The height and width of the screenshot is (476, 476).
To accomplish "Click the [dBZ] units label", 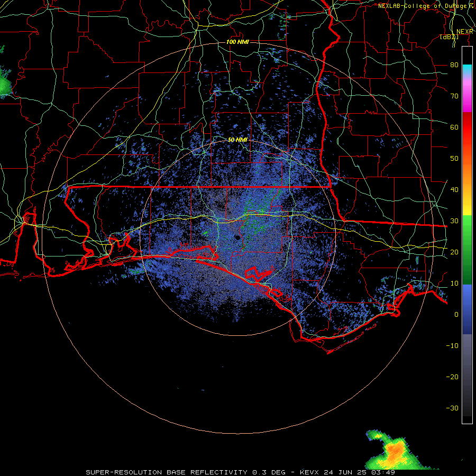I will coord(449,37).
